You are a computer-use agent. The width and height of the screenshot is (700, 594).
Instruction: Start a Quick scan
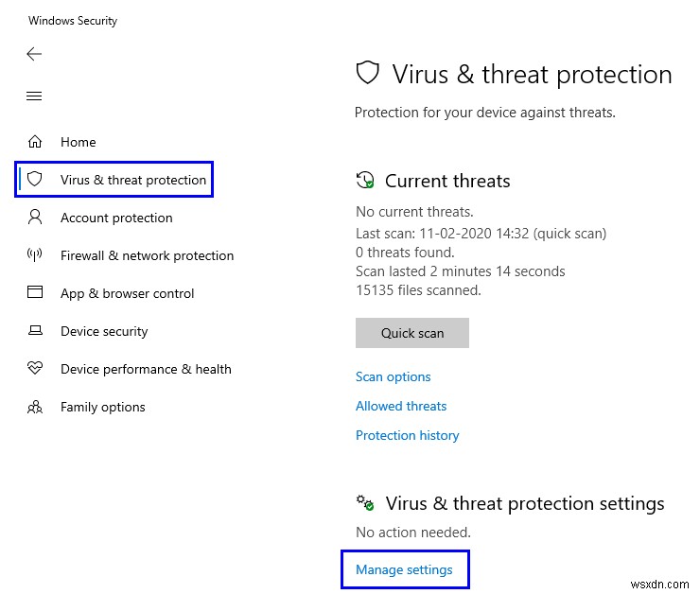(411, 333)
